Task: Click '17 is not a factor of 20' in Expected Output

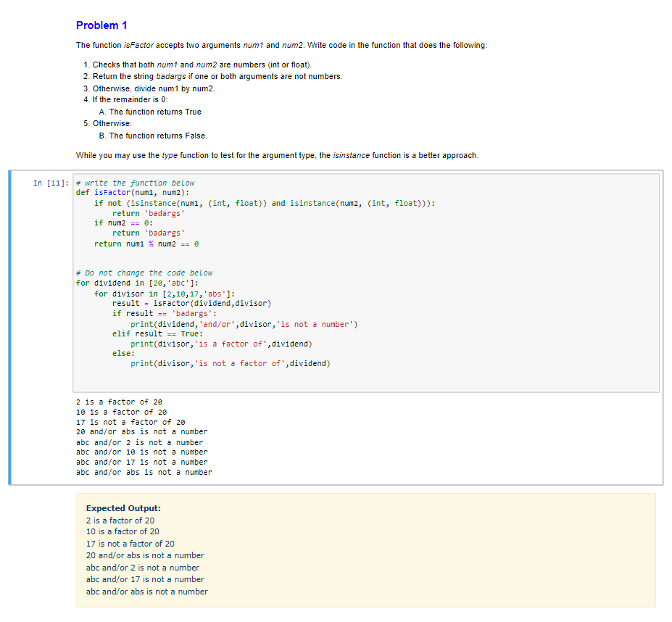Action: (x=129, y=544)
